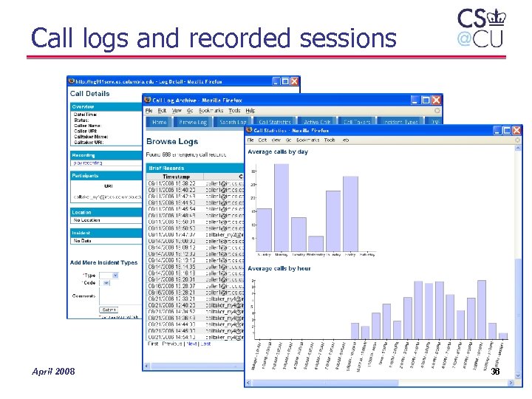Image resolution: width=532 pixels, height=399 pixels.
Task: Minimize the Call Statistics window
Action: tap(497, 130)
